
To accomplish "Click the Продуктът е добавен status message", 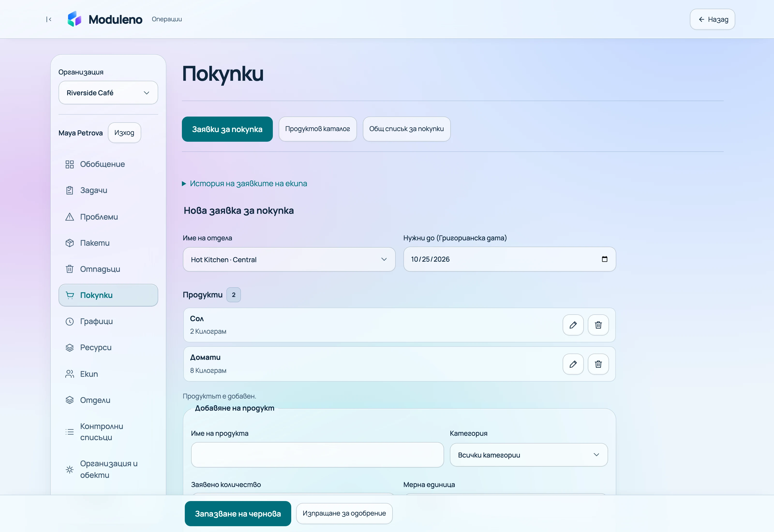I will (219, 396).
